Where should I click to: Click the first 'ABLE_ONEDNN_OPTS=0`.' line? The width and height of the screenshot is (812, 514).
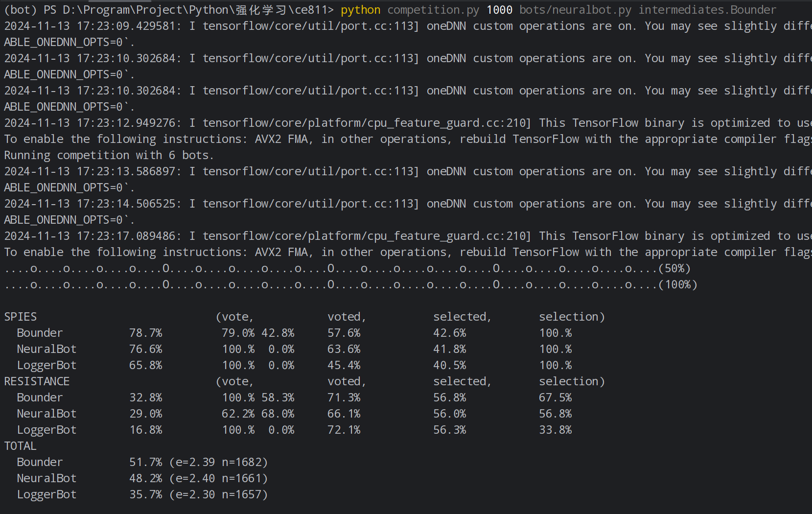70,42
